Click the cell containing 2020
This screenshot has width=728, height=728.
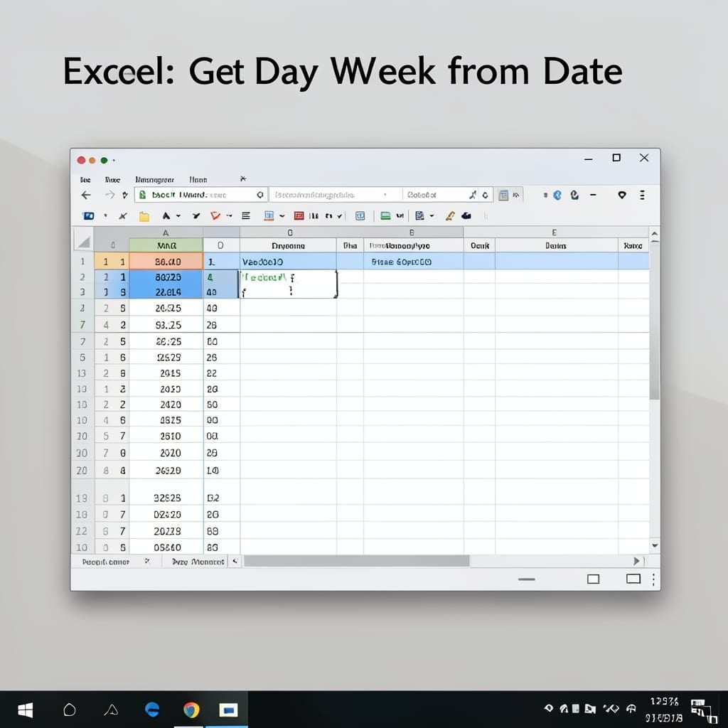[166, 453]
